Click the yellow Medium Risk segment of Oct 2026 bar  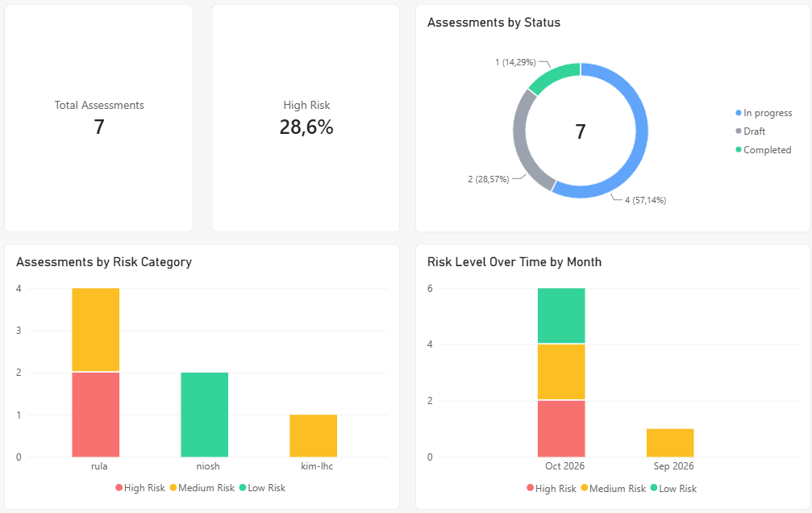[x=561, y=372]
